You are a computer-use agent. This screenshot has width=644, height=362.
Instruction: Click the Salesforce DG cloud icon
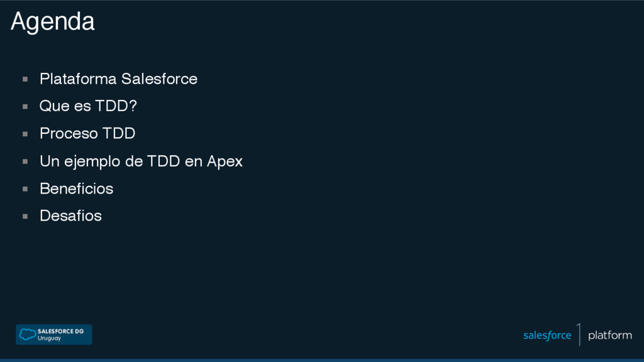tap(28, 334)
